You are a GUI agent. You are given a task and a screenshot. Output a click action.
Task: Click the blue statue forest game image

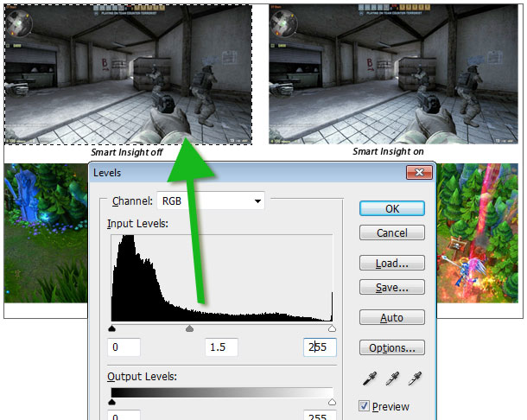(x=46, y=233)
